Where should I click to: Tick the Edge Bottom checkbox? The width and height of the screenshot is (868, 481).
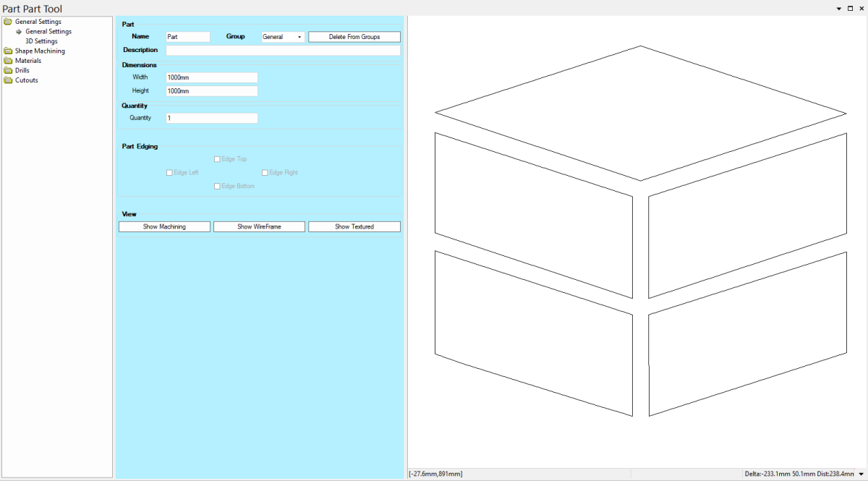(217, 187)
